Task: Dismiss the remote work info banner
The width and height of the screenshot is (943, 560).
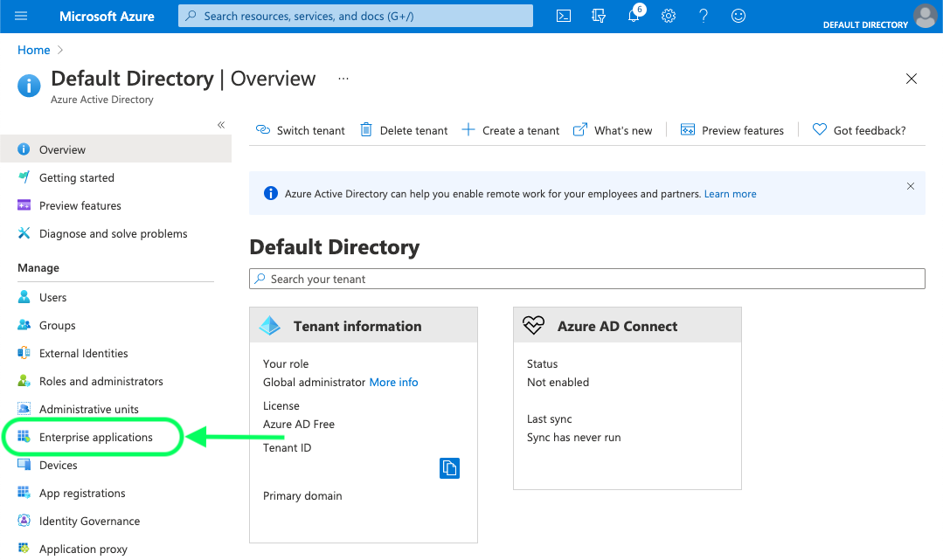Action: click(x=911, y=186)
